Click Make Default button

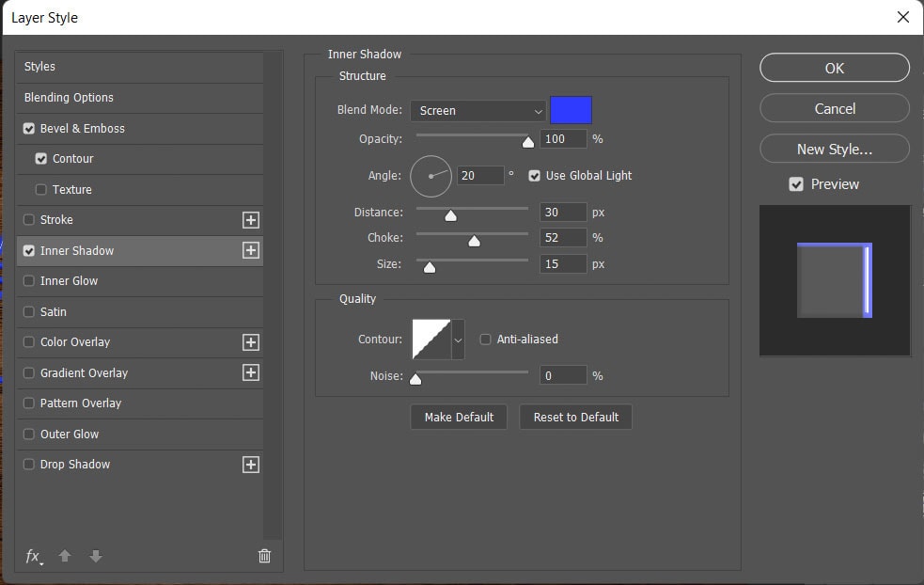click(x=459, y=417)
